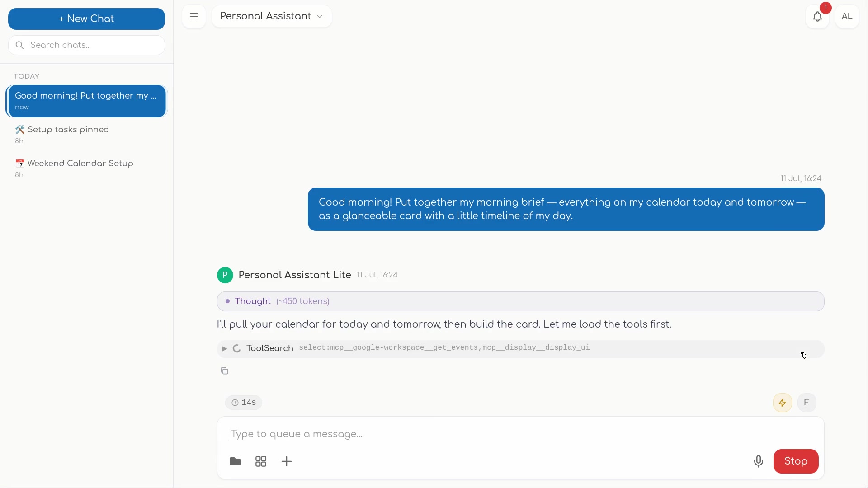
Task: Click the plus attach icon
Action: (x=287, y=461)
